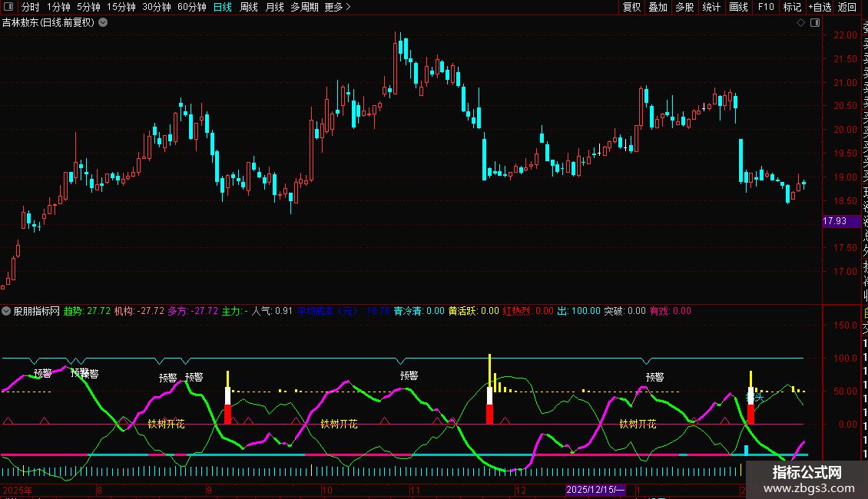Toggle the right side panel icon
Viewport: 868px width, 499px height.
(x=813, y=23)
